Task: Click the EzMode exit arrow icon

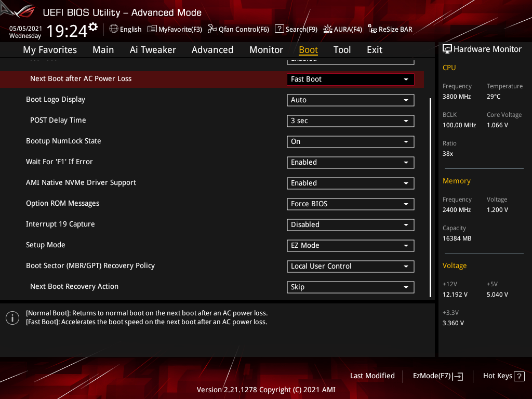Action: 458,376
